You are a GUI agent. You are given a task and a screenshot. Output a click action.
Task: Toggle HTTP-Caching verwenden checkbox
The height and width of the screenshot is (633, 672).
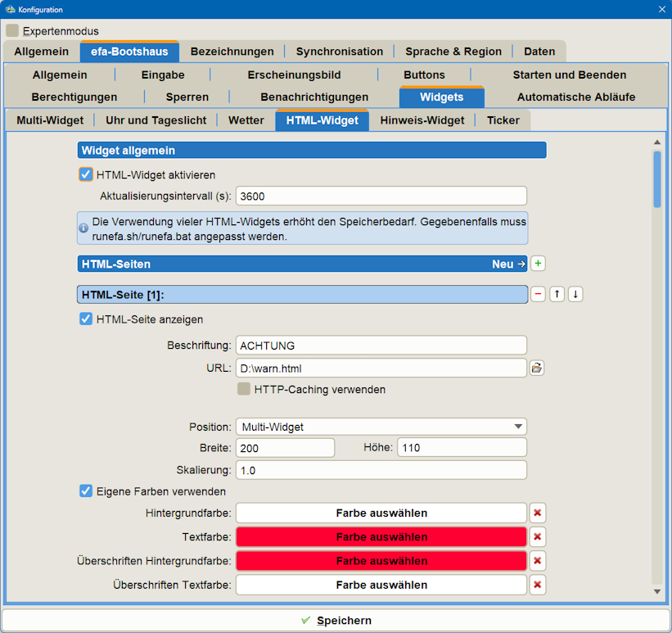click(x=244, y=389)
